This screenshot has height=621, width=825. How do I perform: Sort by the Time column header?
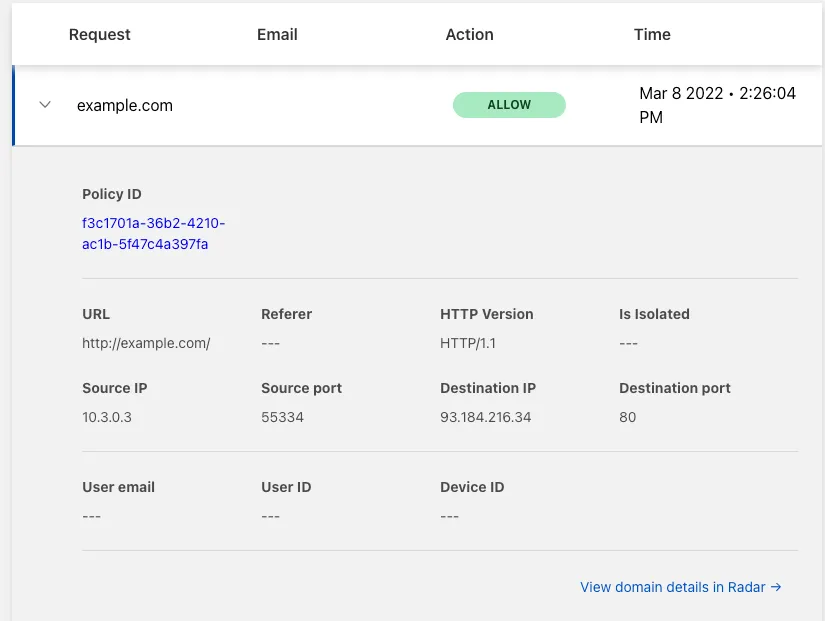coord(652,34)
